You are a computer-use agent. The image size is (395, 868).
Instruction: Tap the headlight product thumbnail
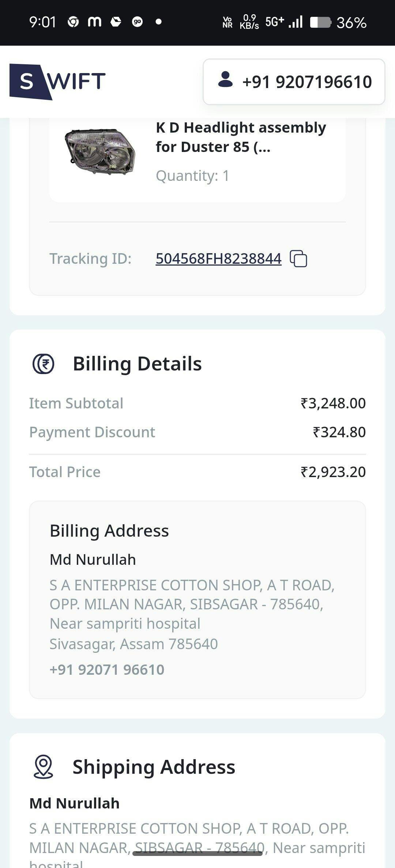[100, 151]
